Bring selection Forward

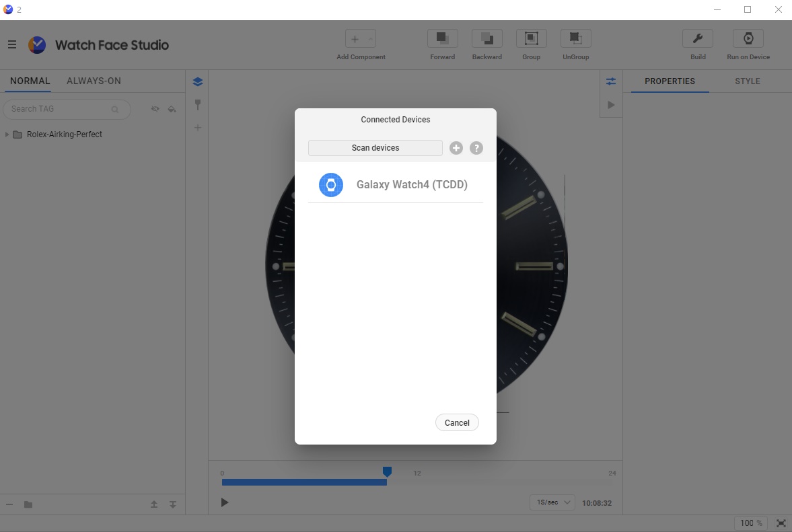pos(443,39)
